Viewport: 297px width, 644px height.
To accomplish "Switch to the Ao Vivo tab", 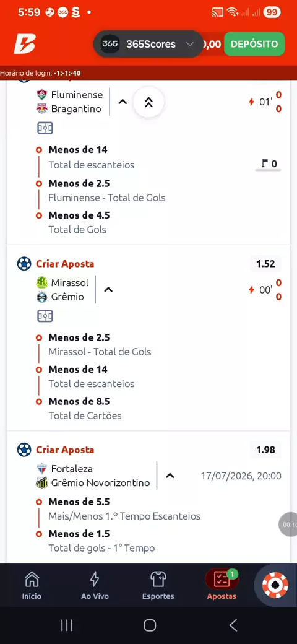I will (x=95, y=586).
